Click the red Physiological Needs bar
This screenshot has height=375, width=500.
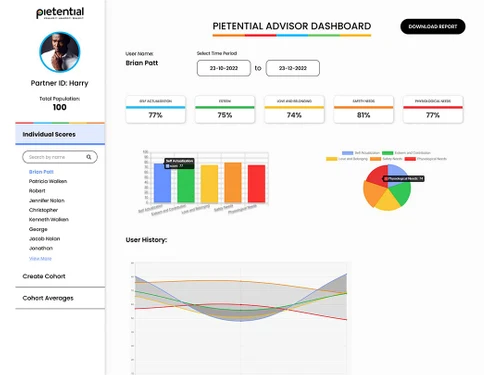point(256,184)
